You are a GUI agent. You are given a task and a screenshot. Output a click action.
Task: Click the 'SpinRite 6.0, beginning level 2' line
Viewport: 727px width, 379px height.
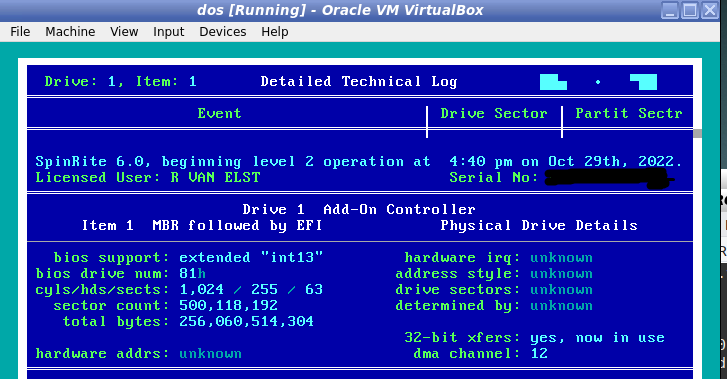click(233, 161)
